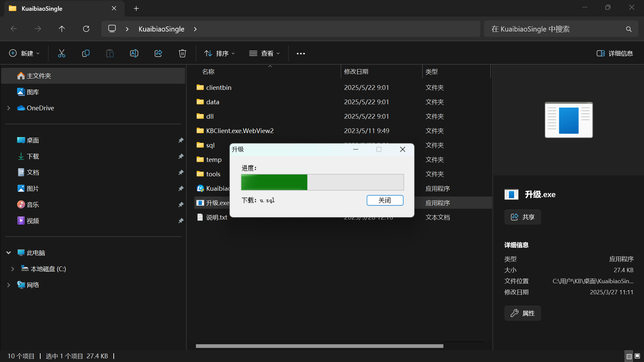Select the 说明.txt text file icon
Image resolution: width=644 pixels, height=362 pixels.
point(200,217)
